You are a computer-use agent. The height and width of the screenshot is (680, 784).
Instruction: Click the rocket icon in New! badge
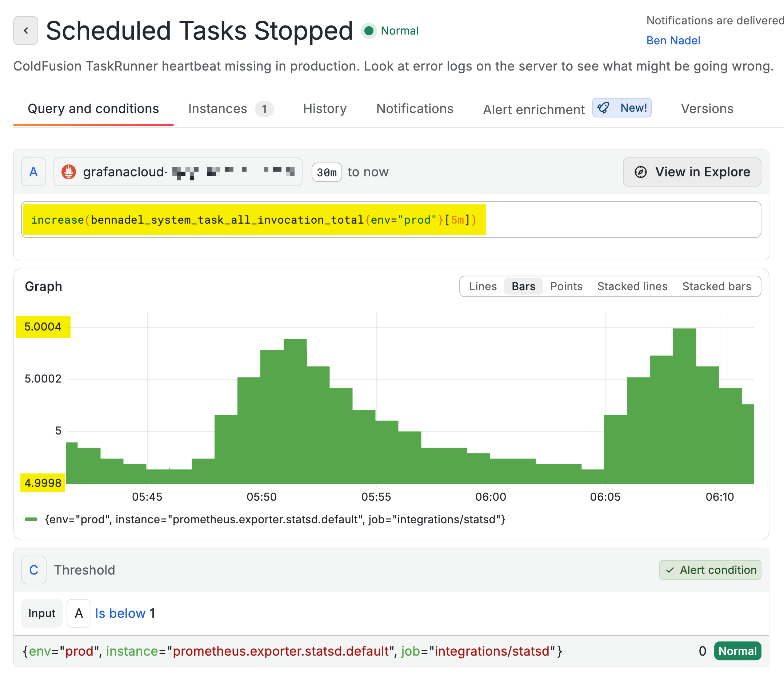[603, 108]
